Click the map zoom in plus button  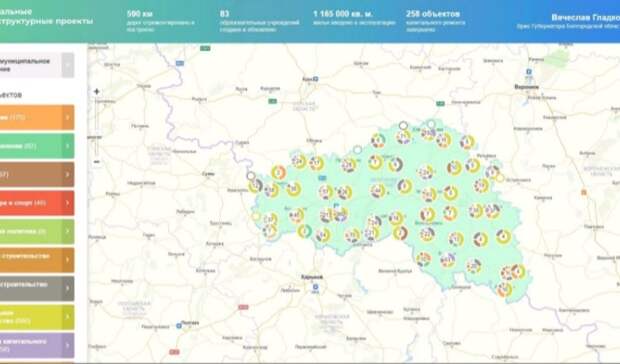(x=97, y=91)
